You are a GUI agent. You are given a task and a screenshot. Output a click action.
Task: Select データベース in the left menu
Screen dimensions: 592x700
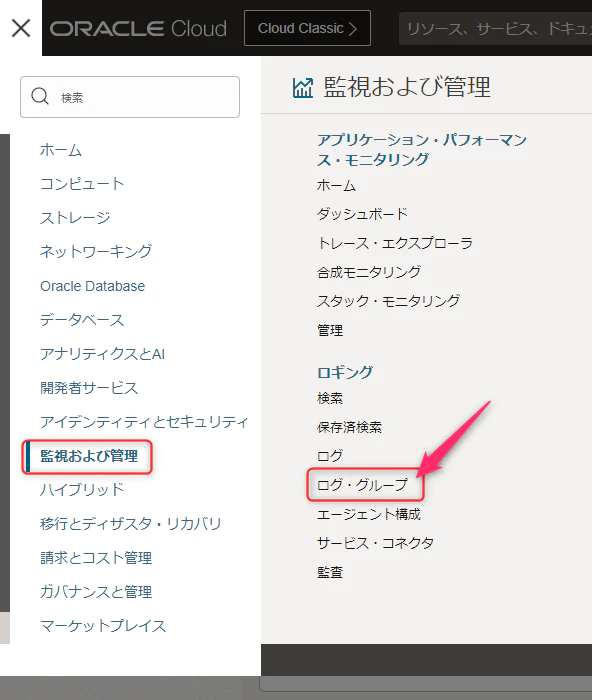[x=82, y=320]
